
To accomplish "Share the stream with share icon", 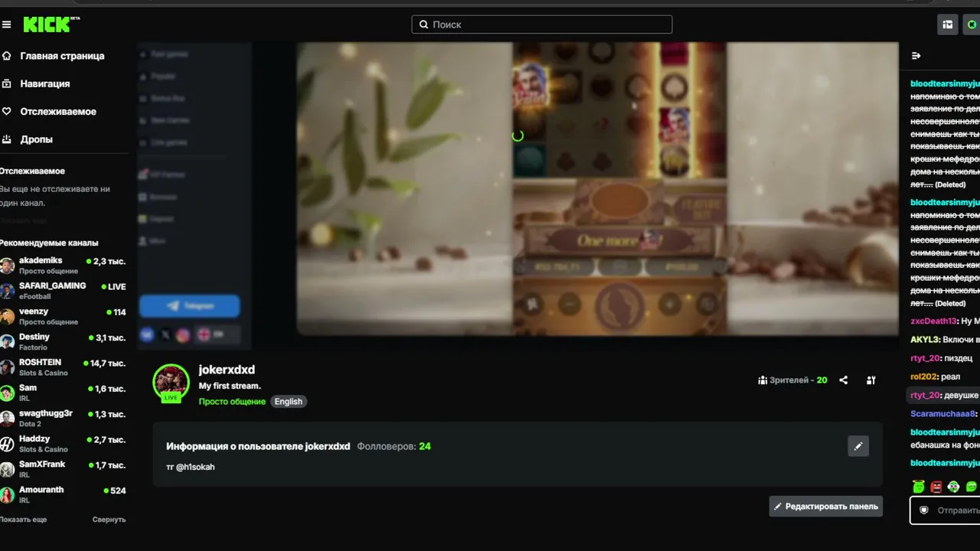I will [843, 380].
